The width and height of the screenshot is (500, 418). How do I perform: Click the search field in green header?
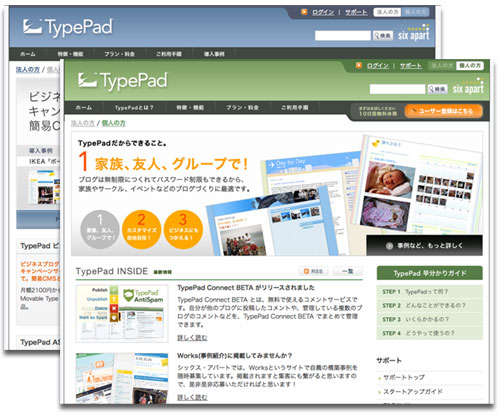(397, 89)
